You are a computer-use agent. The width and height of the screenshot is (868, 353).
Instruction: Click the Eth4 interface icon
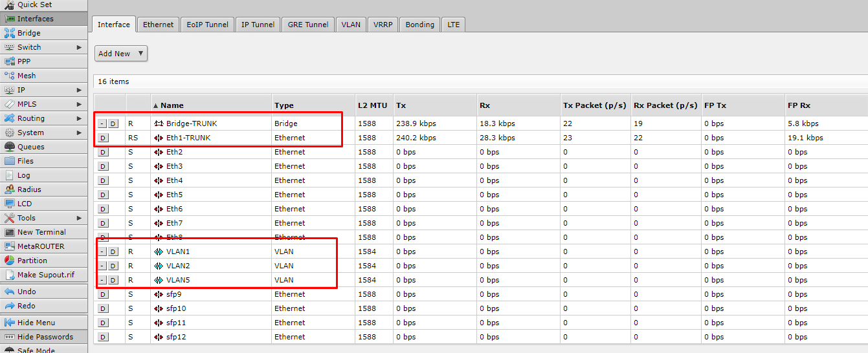pos(159,180)
